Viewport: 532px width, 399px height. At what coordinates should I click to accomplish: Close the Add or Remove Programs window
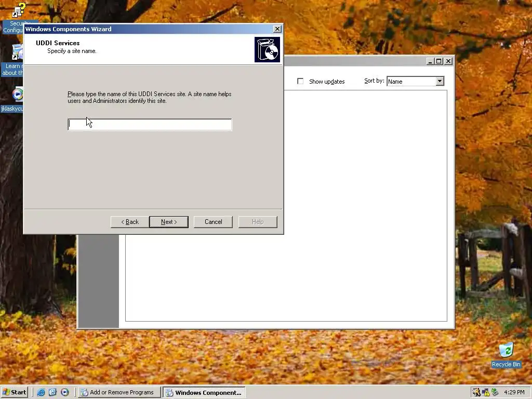[448, 61]
